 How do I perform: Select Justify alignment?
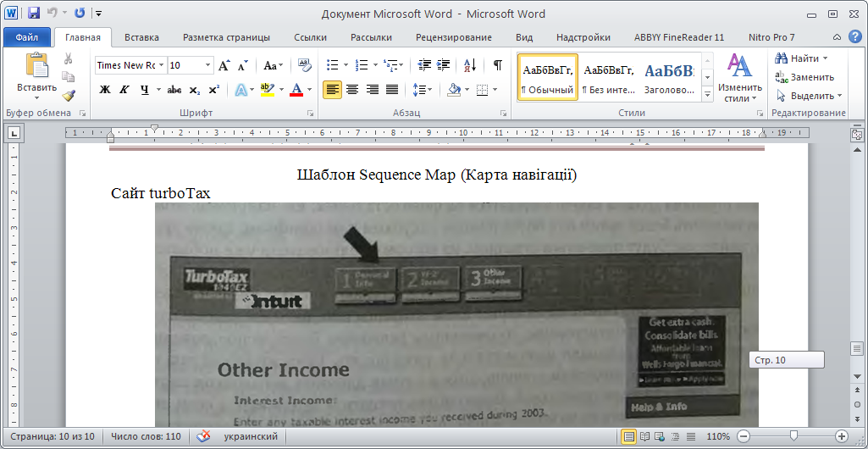tap(392, 90)
